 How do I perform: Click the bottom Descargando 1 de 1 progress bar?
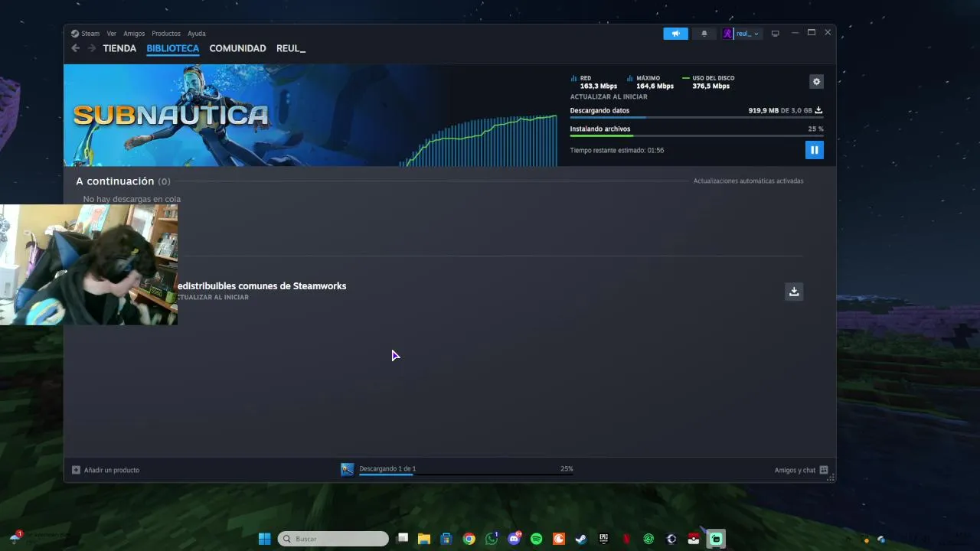pos(466,474)
